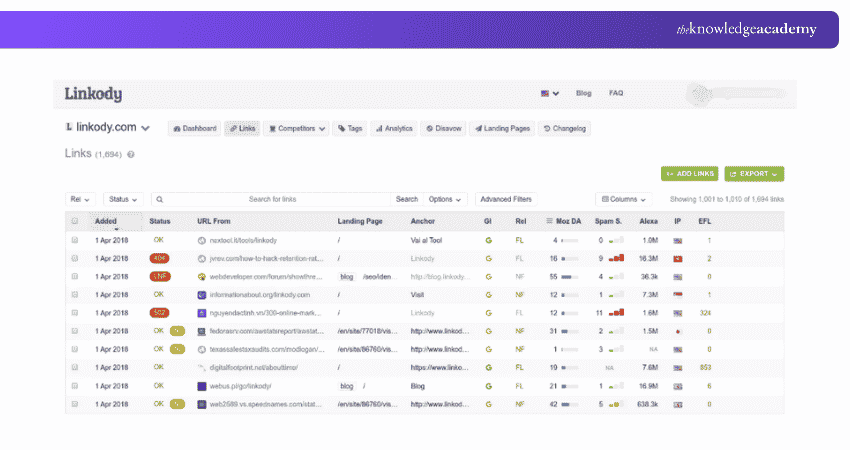Viewport: 850px width, 450px height.
Task: Click the yellow tag badge on fedorasrv.com row
Action: 177,331
